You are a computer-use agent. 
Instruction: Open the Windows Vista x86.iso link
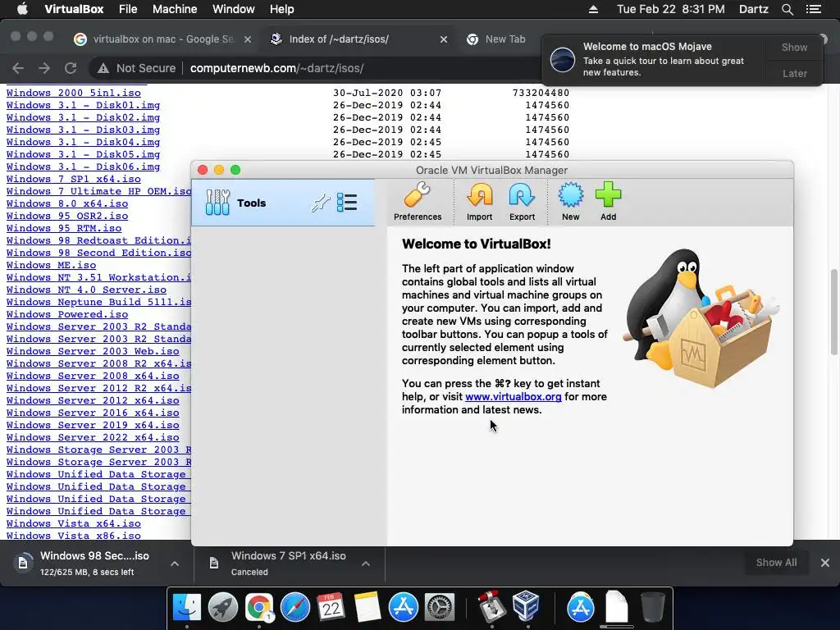[73, 535]
